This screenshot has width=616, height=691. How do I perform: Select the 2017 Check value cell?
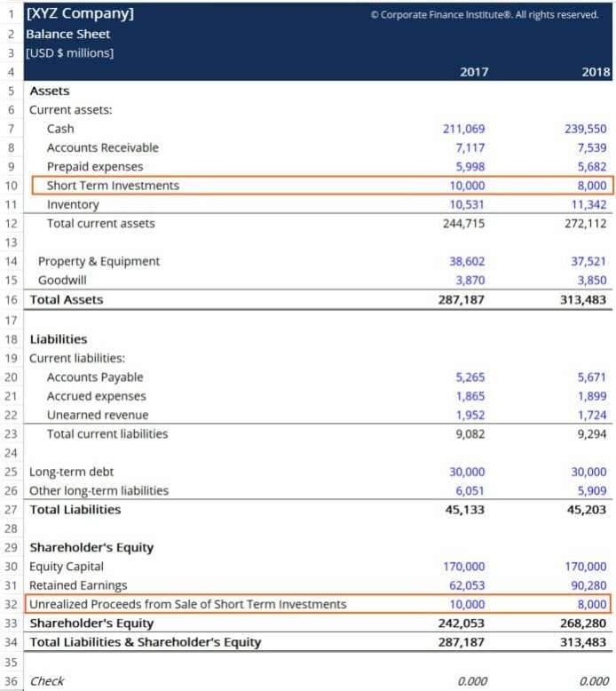click(x=469, y=681)
